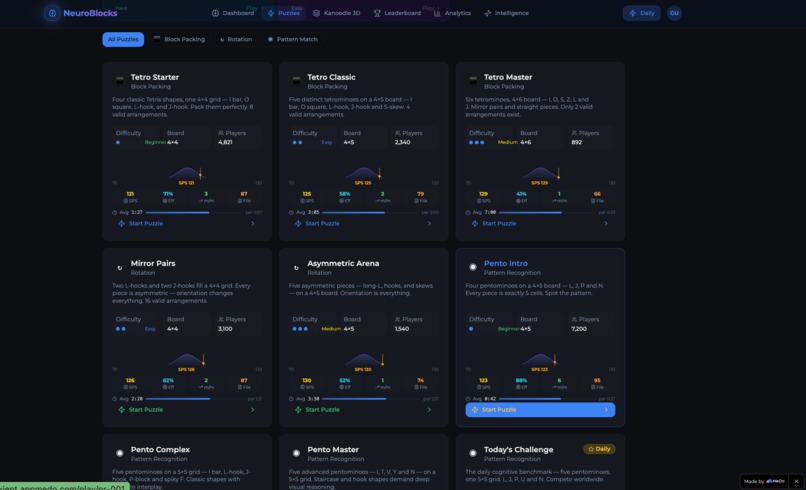Viewport: 806px width, 490px height.
Task: Click Players count 4,821 on Tetro Starter
Action: tap(225, 142)
